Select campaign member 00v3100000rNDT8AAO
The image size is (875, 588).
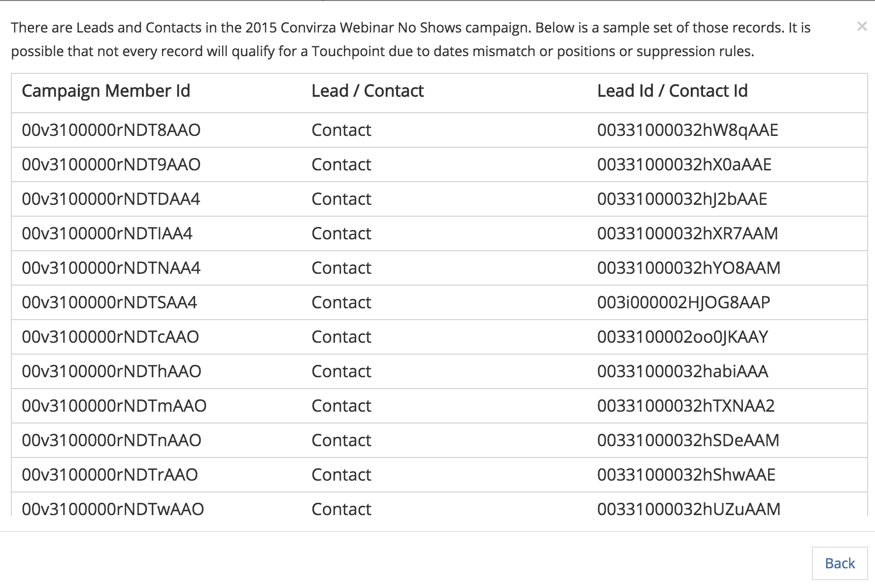(x=111, y=130)
